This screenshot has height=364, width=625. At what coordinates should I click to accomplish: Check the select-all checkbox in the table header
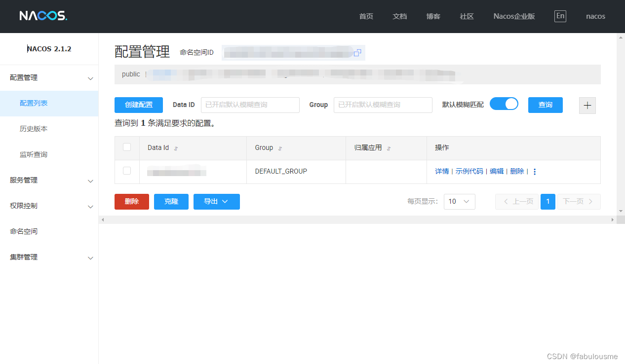(127, 147)
